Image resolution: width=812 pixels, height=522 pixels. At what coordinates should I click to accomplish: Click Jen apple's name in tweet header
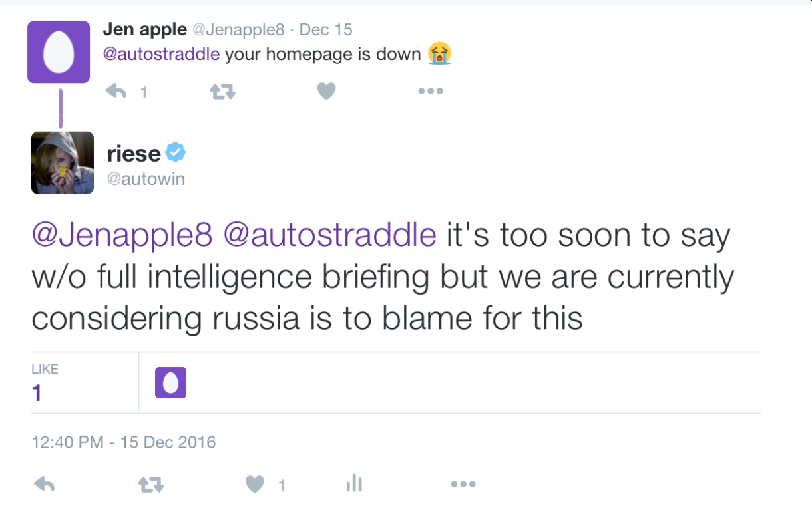click(x=144, y=29)
